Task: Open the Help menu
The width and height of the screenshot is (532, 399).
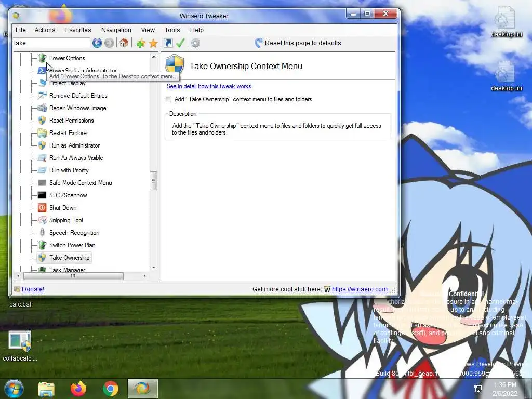Action: (x=197, y=30)
